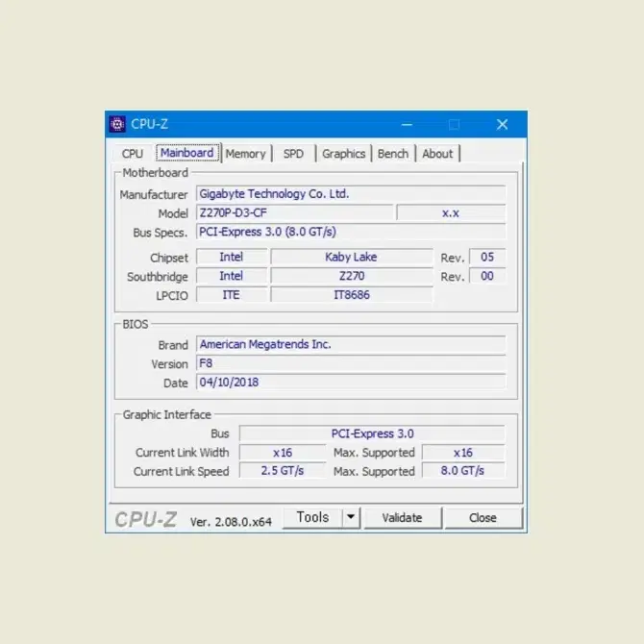Select the model value Z270P-D3-CF
The width and height of the screenshot is (644, 644).
294,212
